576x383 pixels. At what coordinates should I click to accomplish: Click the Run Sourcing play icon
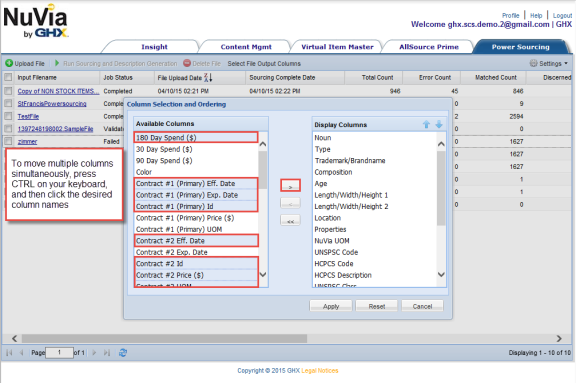[57, 63]
